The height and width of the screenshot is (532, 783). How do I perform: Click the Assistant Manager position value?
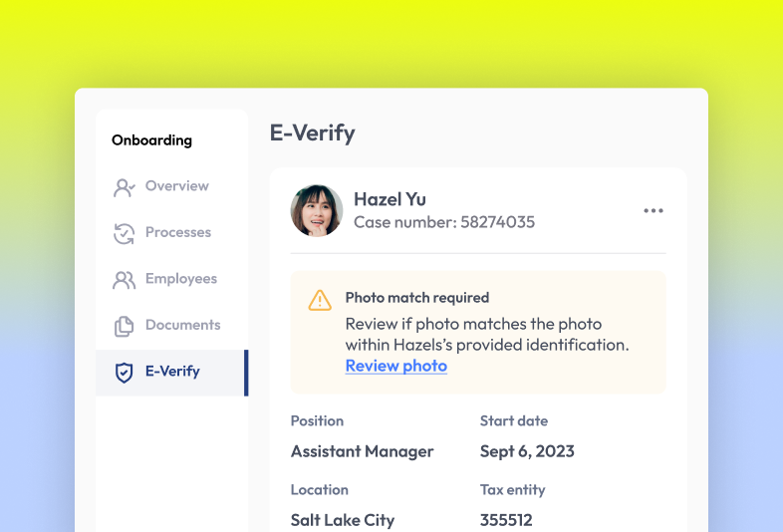[x=362, y=451]
